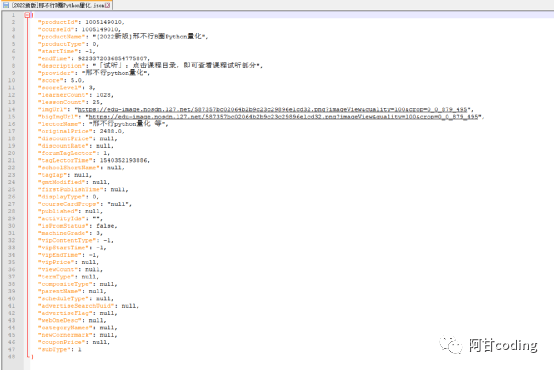Click the "lectorName" key text
Screen dimensions: 554x370
61,124
